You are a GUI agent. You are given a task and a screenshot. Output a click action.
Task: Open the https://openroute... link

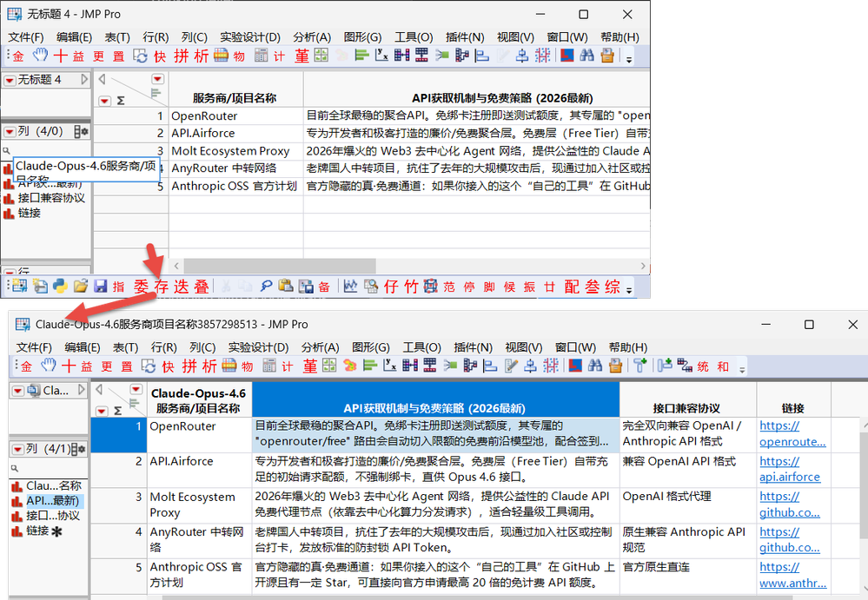pos(792,433)
